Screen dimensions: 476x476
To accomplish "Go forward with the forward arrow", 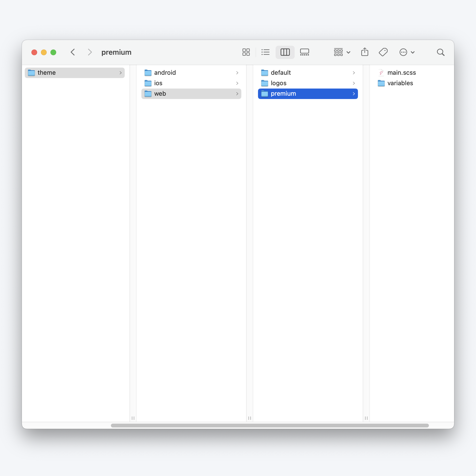I will (x=90, y=52).
